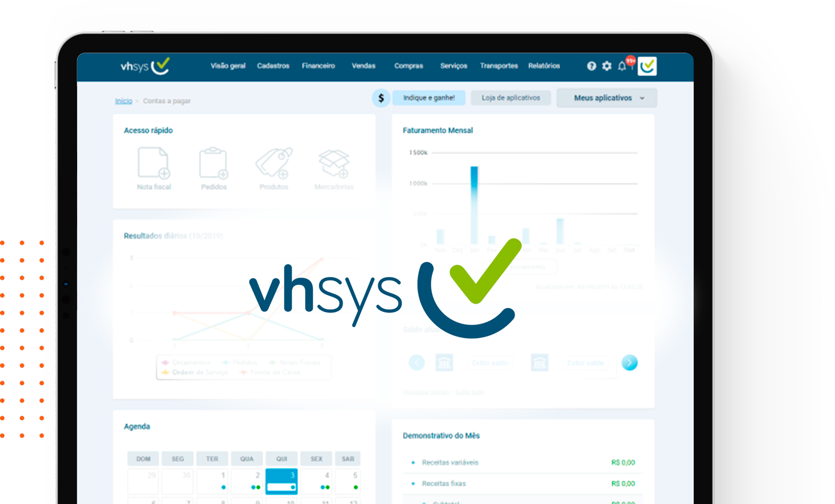Screen dimensions: 835x504
Task: Select day 1 in the Agenda calendar
Action: pyautogui.click(x=213, y=481)
